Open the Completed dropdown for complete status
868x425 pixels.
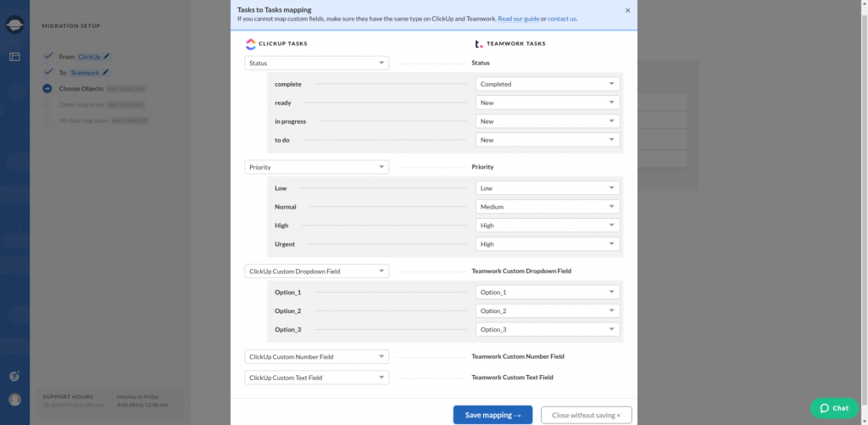coord(548,84)
